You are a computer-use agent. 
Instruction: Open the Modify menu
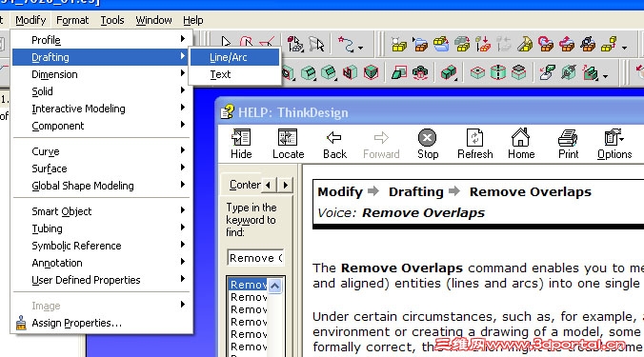(30, 20)
